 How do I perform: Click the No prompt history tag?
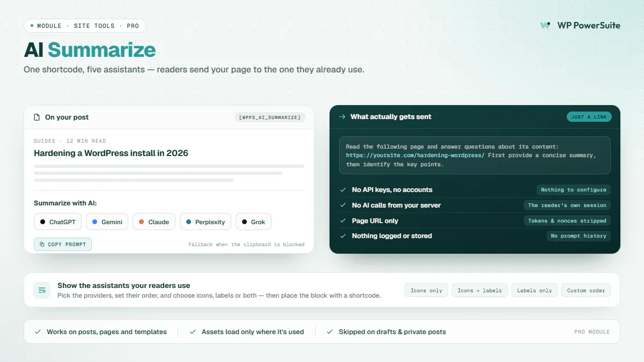click(579, 235)
